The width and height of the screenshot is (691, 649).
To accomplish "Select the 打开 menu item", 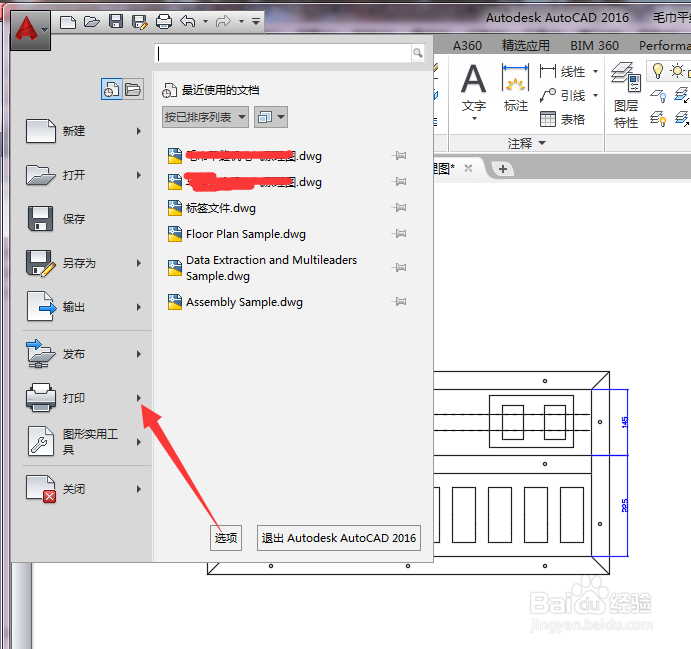I will (x=84, y=175).
